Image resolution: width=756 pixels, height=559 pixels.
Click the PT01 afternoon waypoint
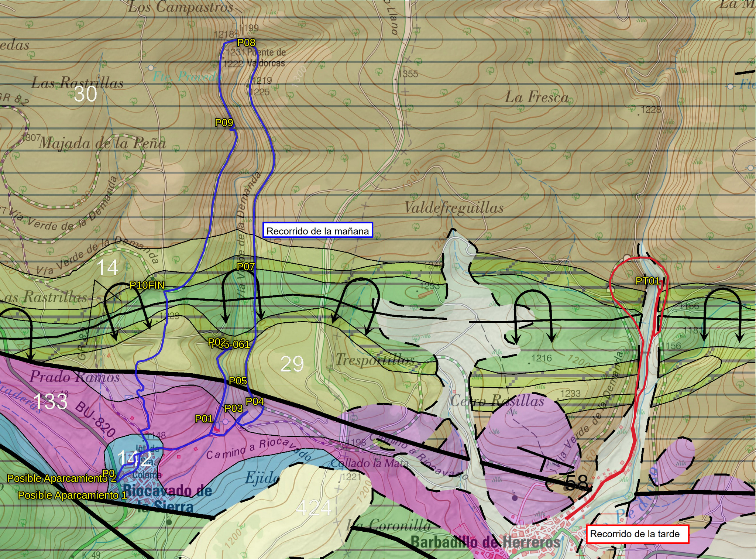pos(648,281)
